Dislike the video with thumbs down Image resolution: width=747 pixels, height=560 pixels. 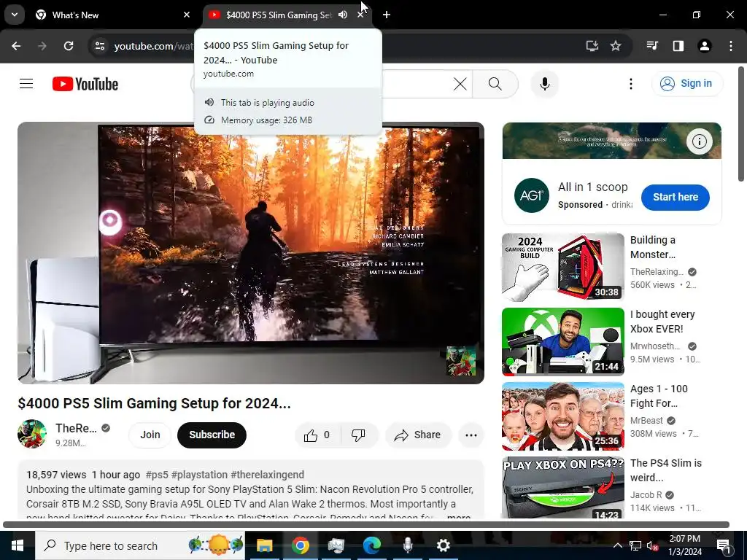tap(358, 435)
